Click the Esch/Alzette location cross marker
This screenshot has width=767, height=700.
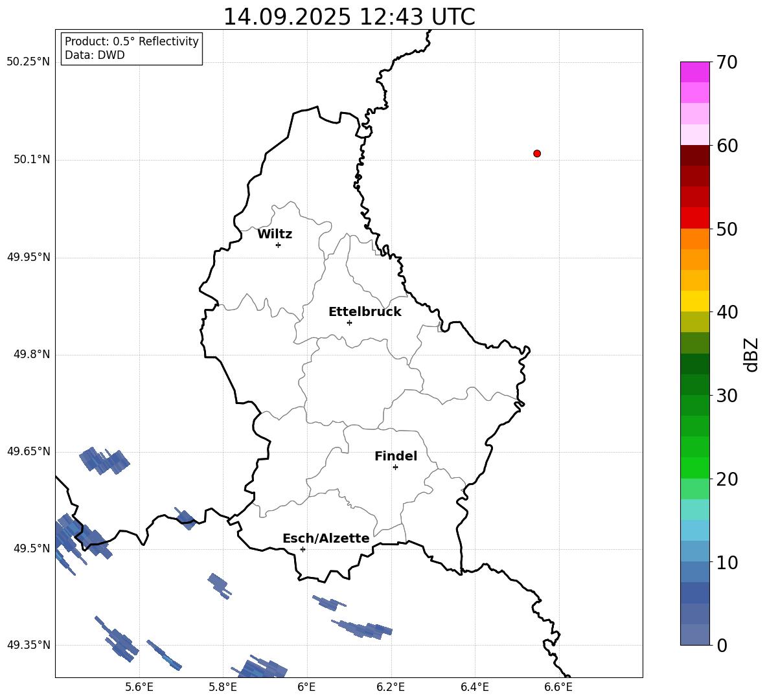tap(303, 549)
